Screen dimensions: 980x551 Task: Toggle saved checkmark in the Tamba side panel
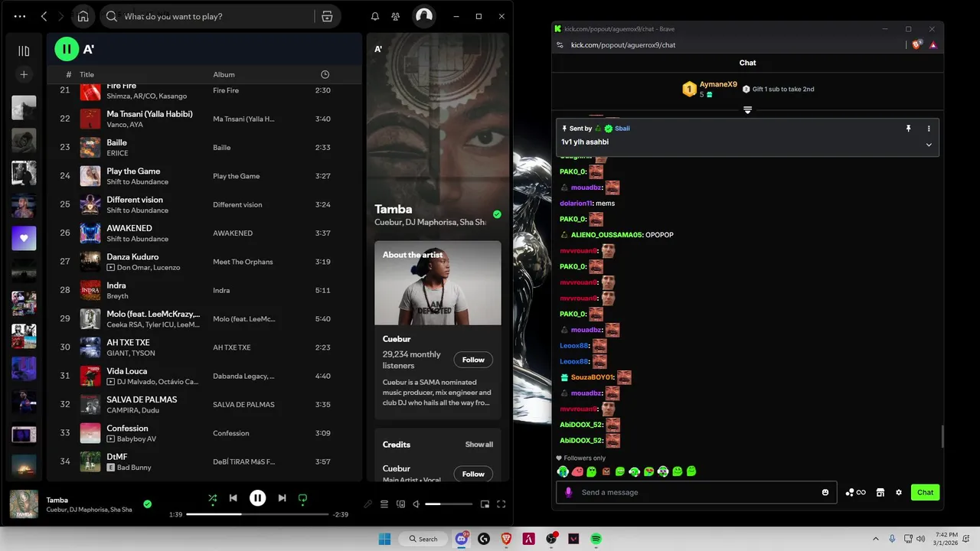tap(497, 214)
